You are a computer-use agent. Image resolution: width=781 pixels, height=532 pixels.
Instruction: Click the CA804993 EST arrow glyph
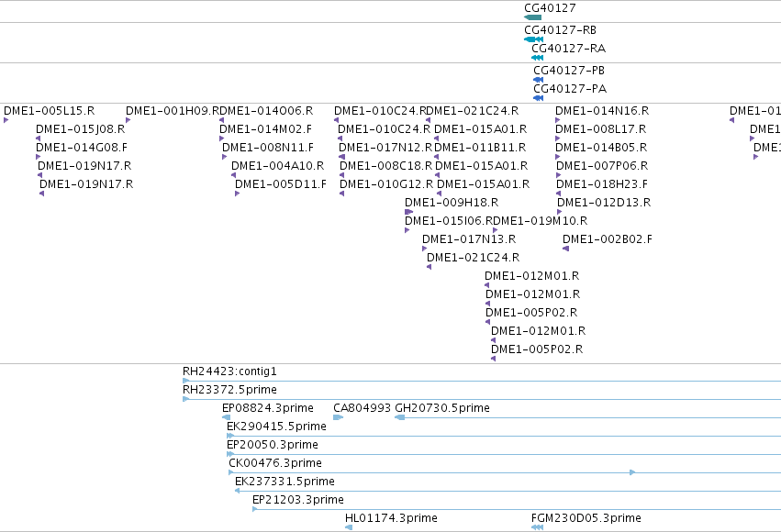[339, 417]
